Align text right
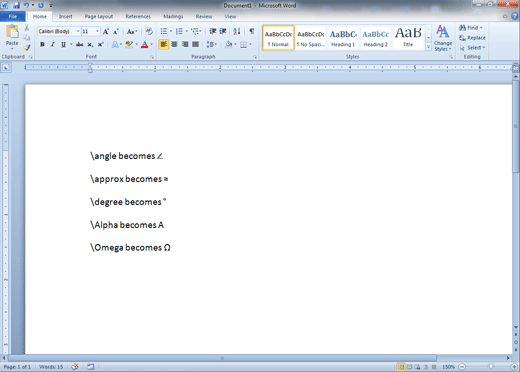 point(185,44)
